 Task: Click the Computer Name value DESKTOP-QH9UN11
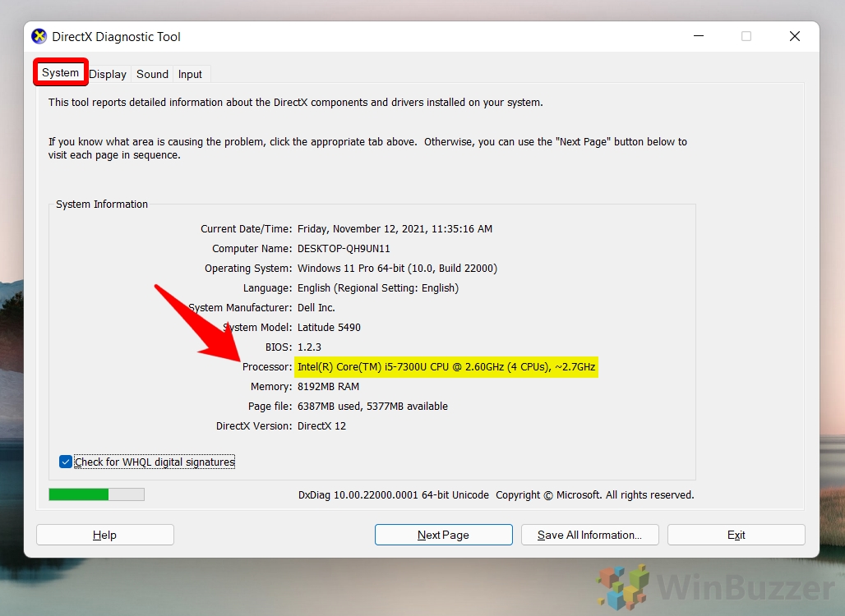coord(344,249)
